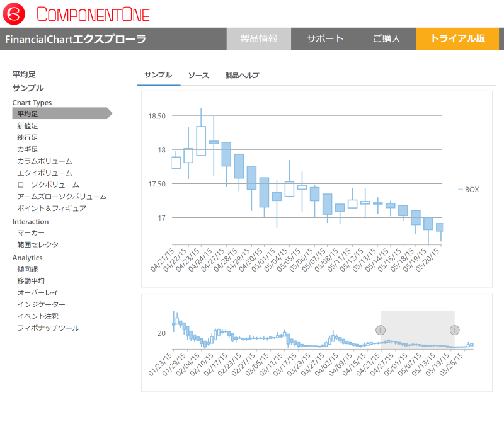Switch to the サンプル tab
This screenshot has width=504, height=424.
pos(159,75)
